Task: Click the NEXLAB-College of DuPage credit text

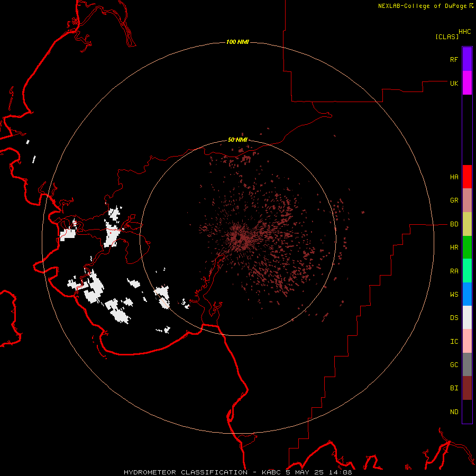Action: [x=422, y=6]
